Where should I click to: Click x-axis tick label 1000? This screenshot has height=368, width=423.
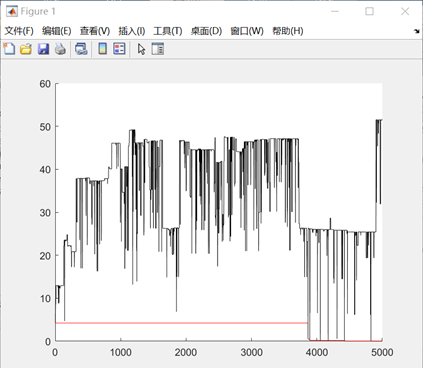point(121,352)
